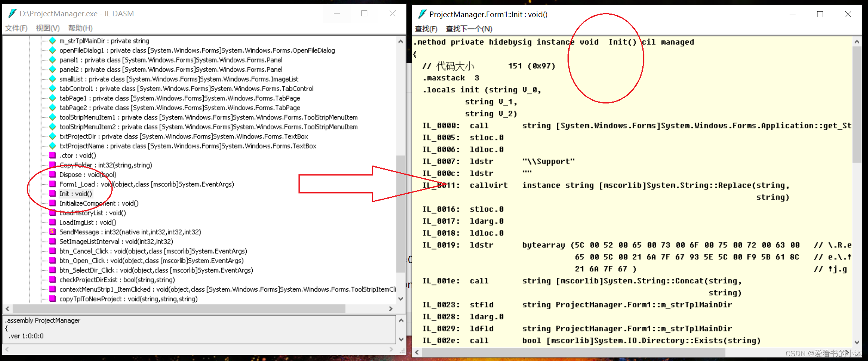The height and width of the screenshot is (361, 868).
Task: Select toolStripMenuItem2 field entry
Action: coord(208,127)
